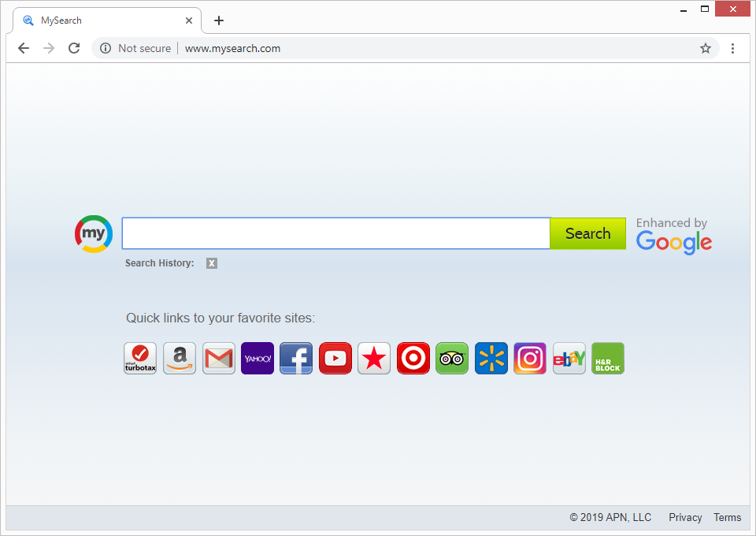Open the H&R Block quick link
756x536 pixels.
608,359
